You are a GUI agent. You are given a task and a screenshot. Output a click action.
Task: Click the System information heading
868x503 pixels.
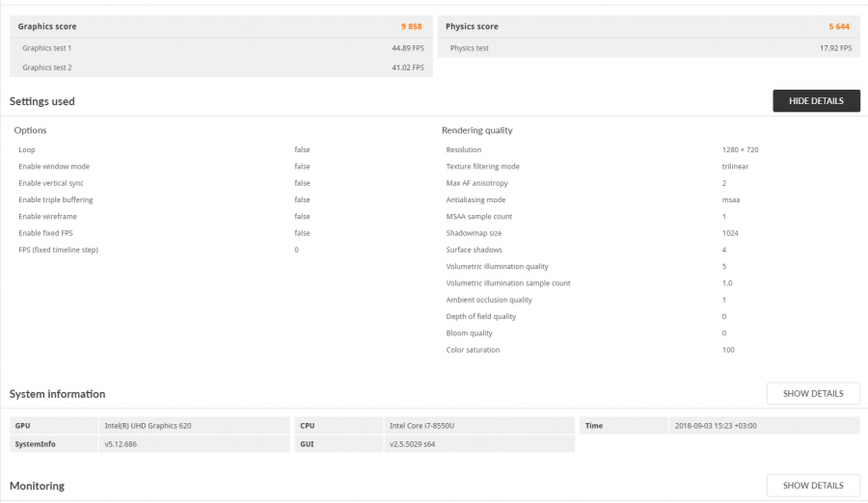(58, 394)
